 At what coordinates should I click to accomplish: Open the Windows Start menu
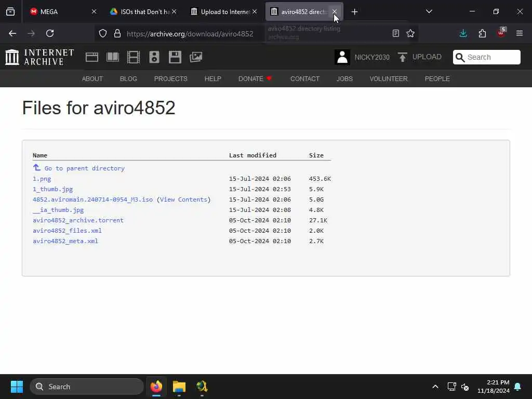(x=17, y=387)
